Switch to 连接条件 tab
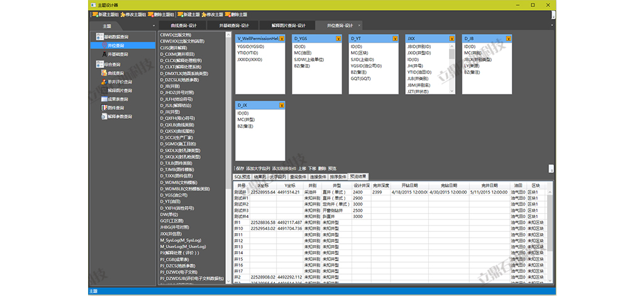The image size is (644, 296). pos(318,177)
